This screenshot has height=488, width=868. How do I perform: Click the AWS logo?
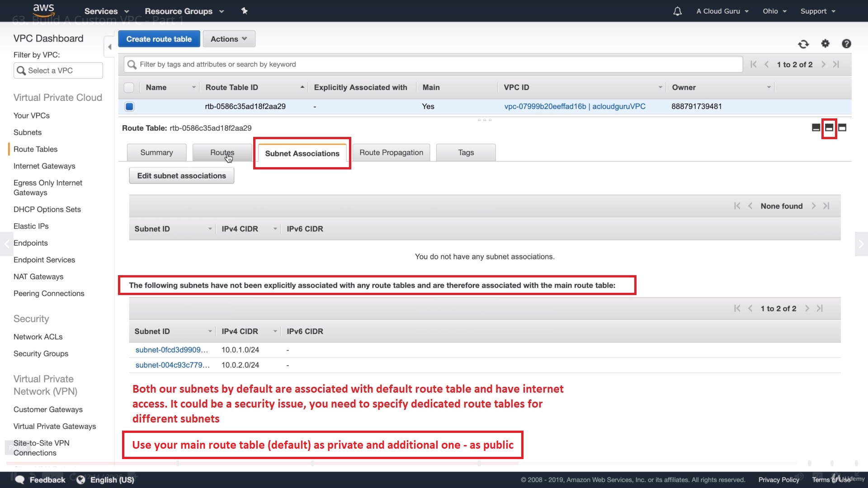click(43, 10)
